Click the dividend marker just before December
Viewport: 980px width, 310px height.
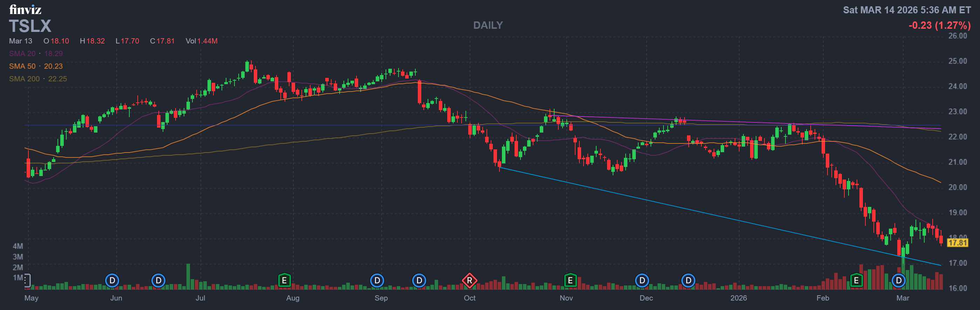[642, 281]
